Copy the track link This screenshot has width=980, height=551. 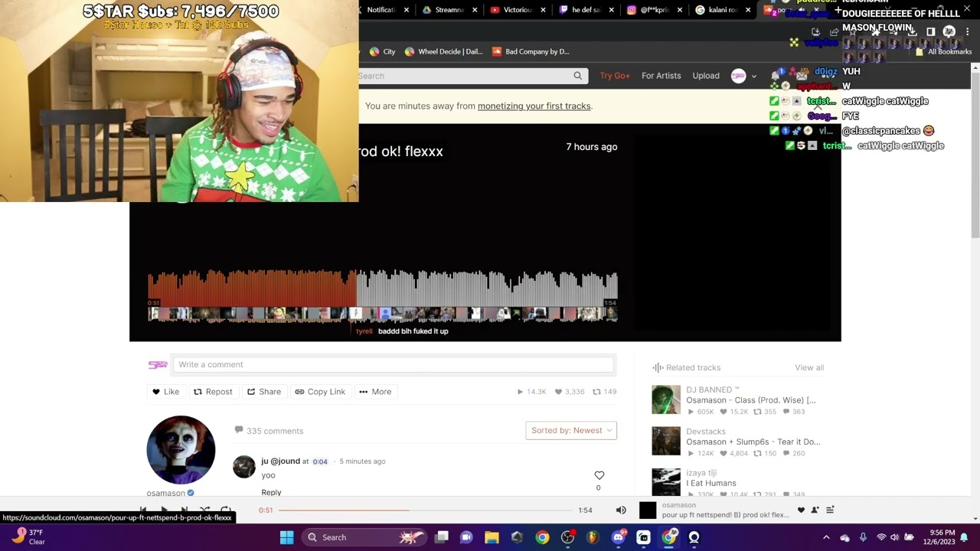(320, 392)
